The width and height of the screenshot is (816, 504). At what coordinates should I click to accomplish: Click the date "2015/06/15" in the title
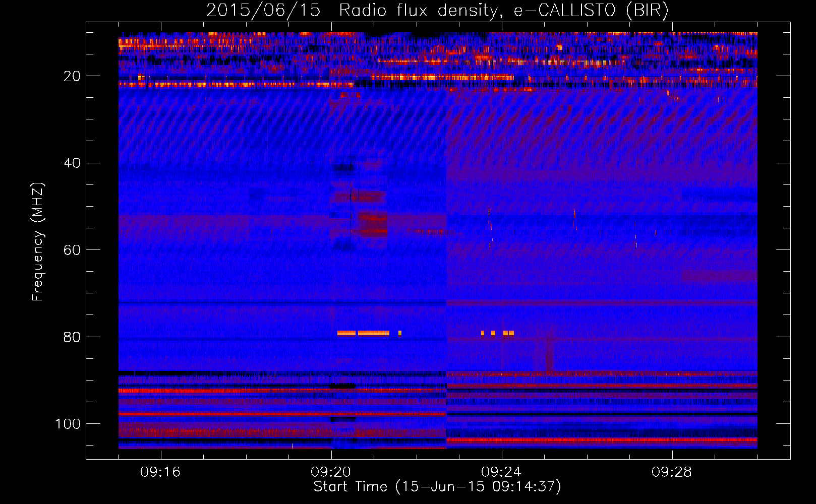263,10
